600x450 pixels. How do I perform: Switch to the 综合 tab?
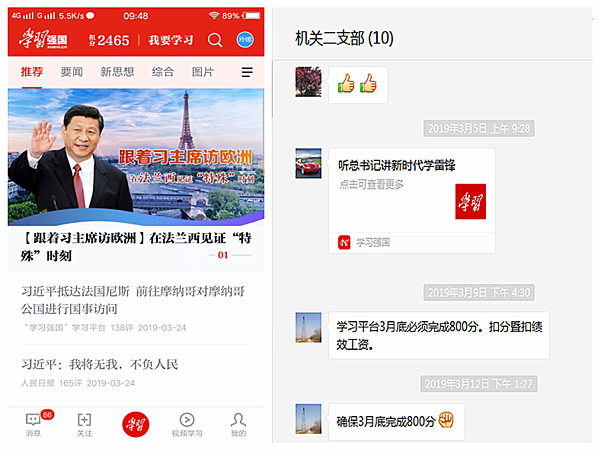163,72
